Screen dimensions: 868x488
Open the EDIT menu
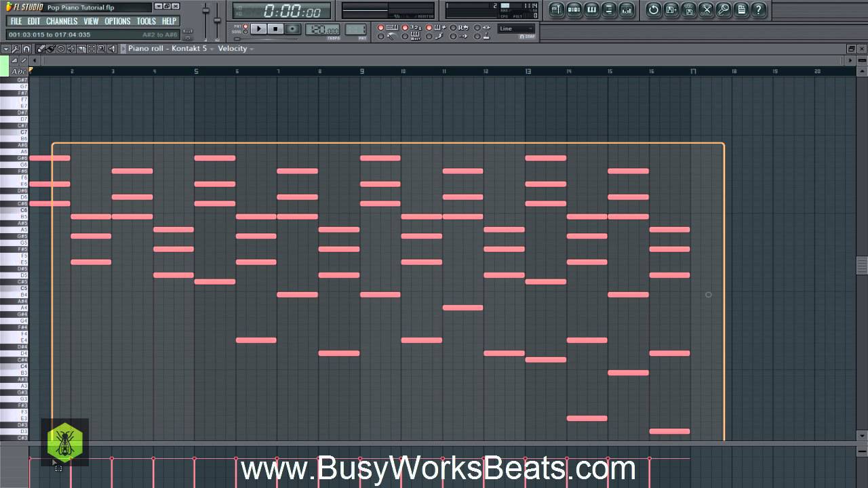[34, 21]
